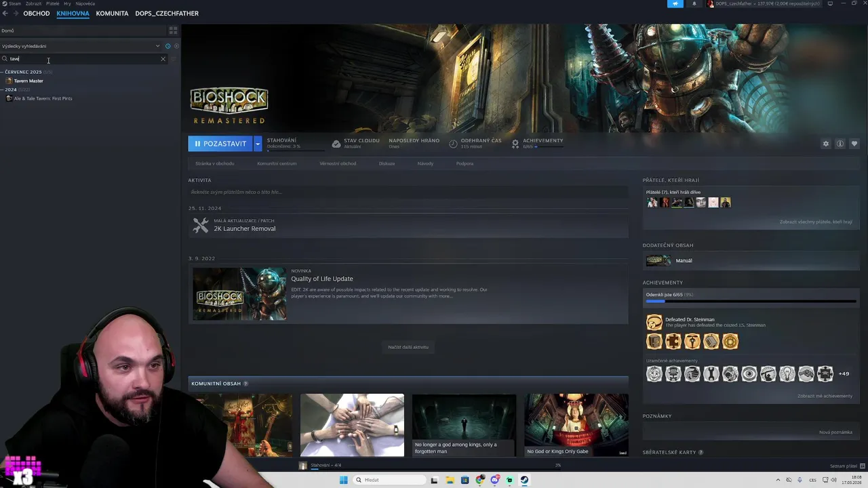The height and width of the screenshot is (488, 868).
Task: Click Načíst další aktivitu button
Action: tap(408, 347)
